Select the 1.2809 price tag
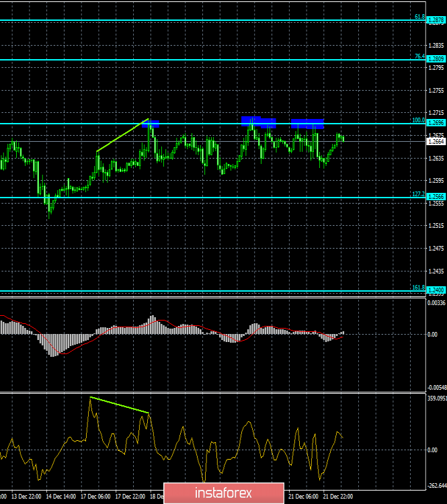The width and height of the screenshot is (447, 504). 436,59
